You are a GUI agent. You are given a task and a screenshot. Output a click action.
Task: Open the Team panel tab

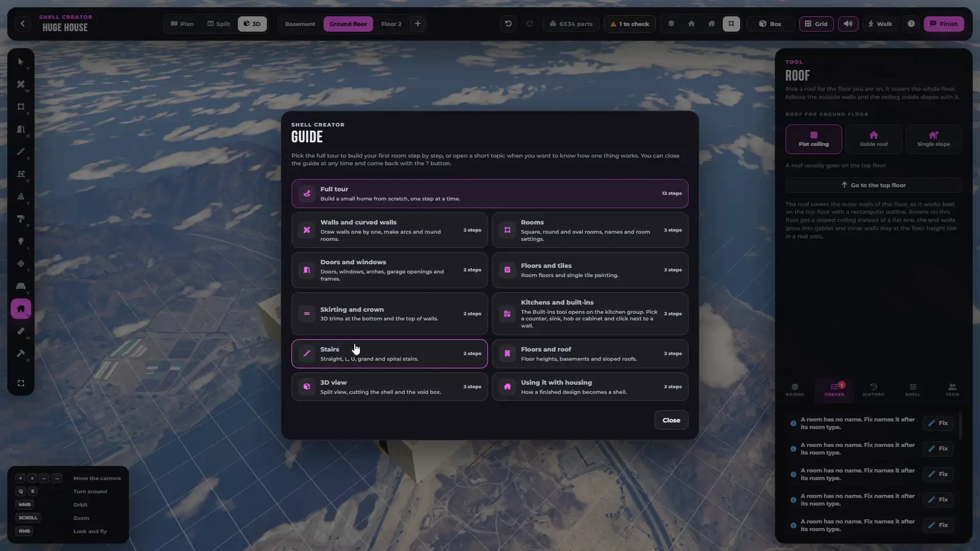(x=952, y=390)
